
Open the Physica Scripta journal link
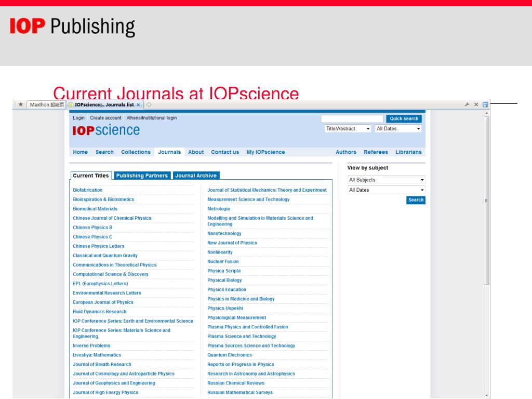224,271
